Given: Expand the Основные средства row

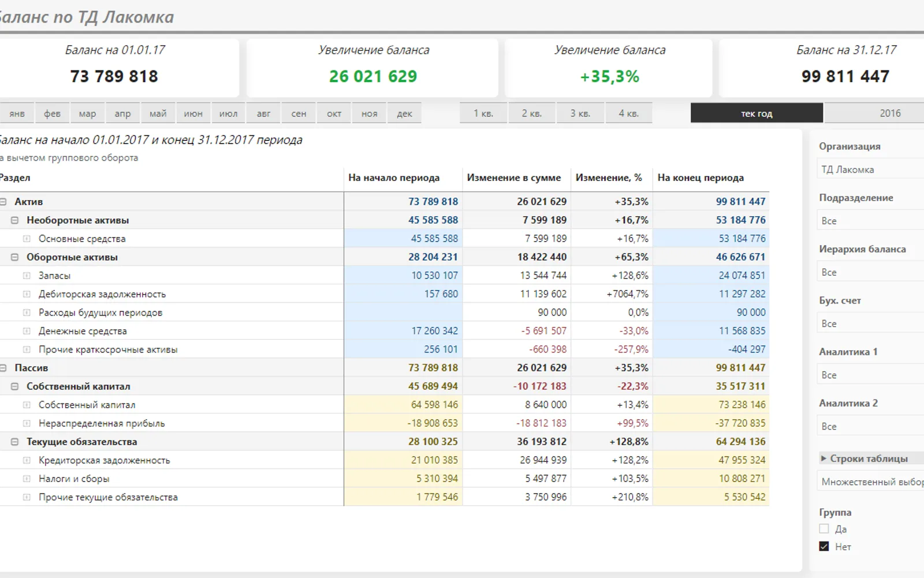Looking at the screenshot, I should tap(27, 239).
